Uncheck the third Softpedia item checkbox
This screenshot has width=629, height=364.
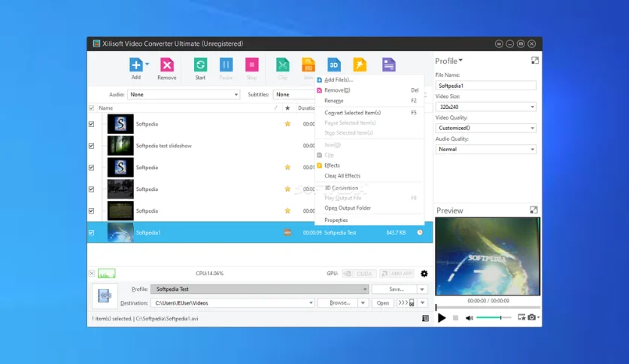point(92,168)
